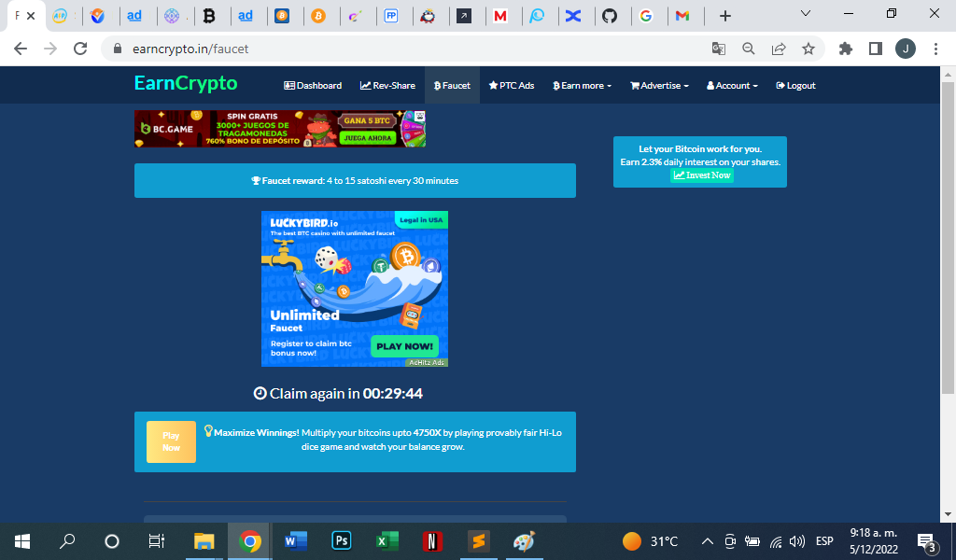Screen dimensions: 956x560
Task: Click the zoom magnifier in address bar
Action: pyautogui.click(x=749, y=49)
